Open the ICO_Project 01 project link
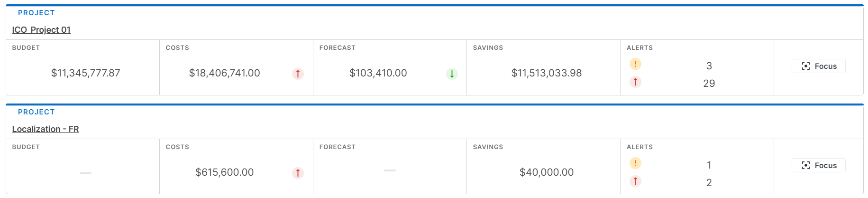This screenshot has width=868, height=198. tap(41, 30)
